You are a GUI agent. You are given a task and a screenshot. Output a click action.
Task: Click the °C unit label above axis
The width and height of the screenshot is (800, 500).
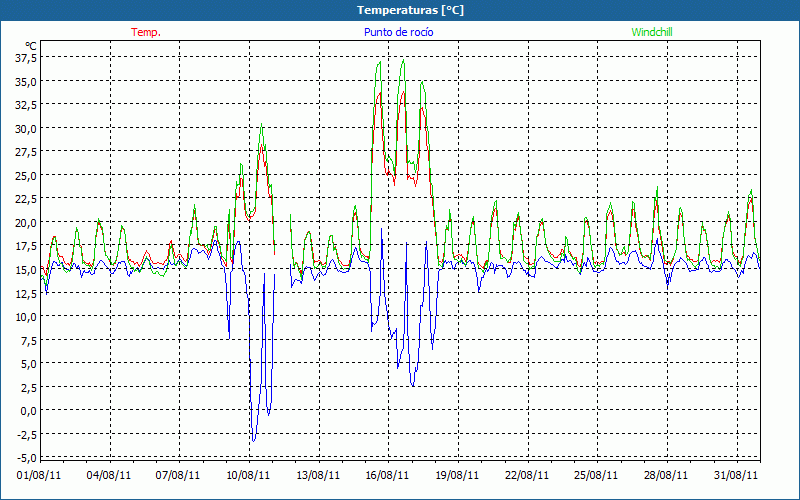pyautogui.click(x=31, y=46)
